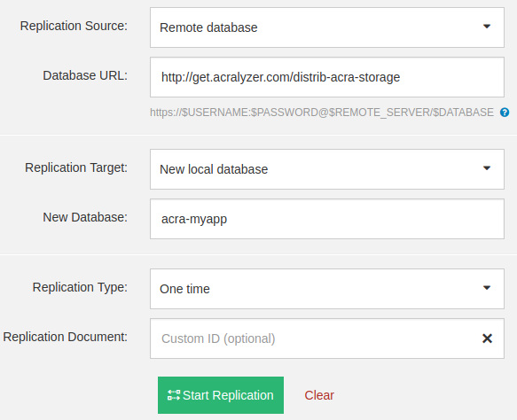Click the Start Replication button

(221, 395)
